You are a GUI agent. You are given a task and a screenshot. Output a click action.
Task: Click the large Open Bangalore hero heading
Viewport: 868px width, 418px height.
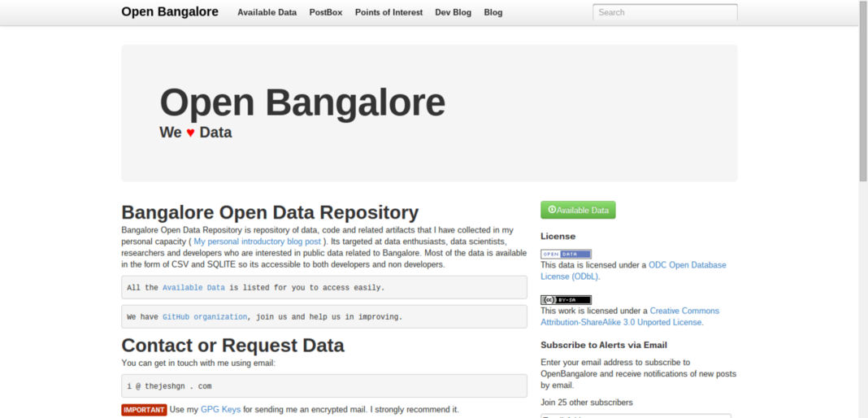pyautogui.click(x=302, y=103)
